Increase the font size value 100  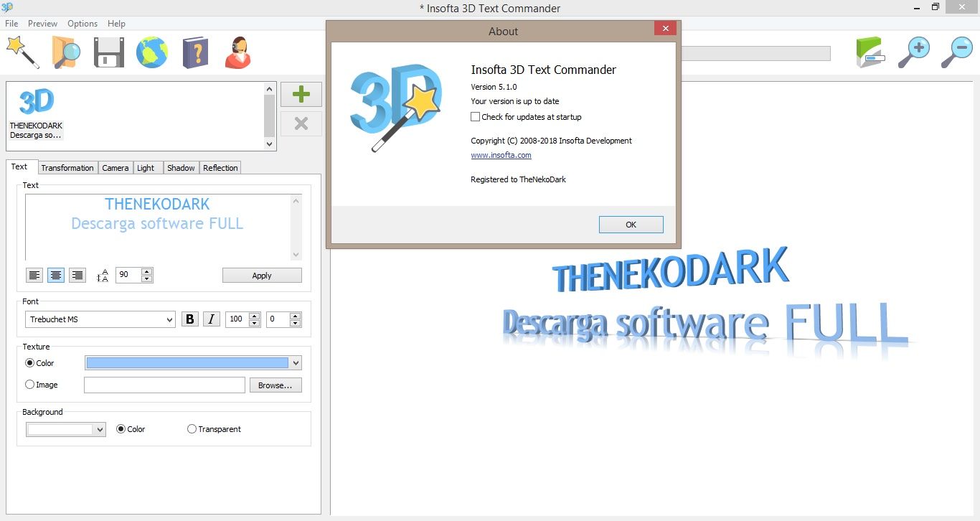[254, 316]
